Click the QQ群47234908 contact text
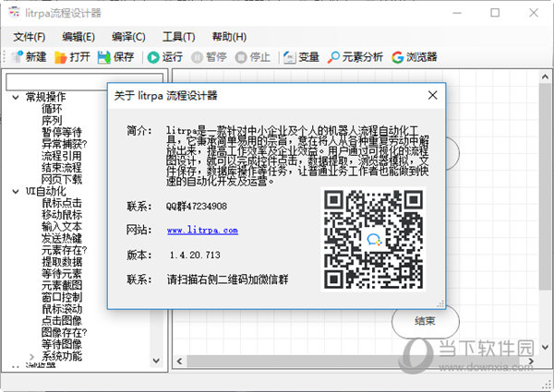554x392 pixels. [197, 207]
